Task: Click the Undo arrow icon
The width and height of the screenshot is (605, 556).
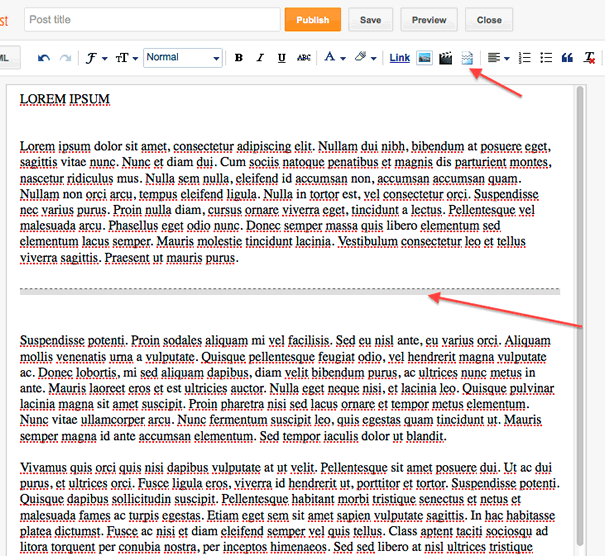Action: coord(44,58)
